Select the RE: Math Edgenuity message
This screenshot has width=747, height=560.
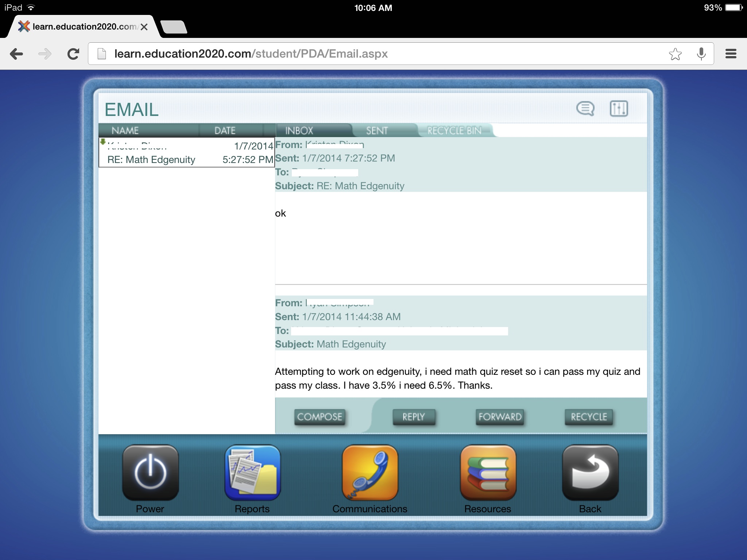(186, 153)
